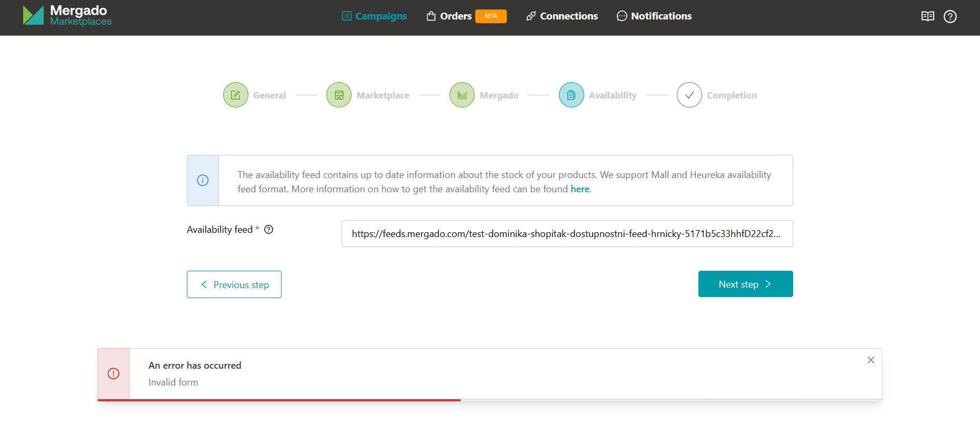Click the info icon in notice box
The height and width of the screenshot is (424, 980).
pyautogui.click(x=203, y=180)
